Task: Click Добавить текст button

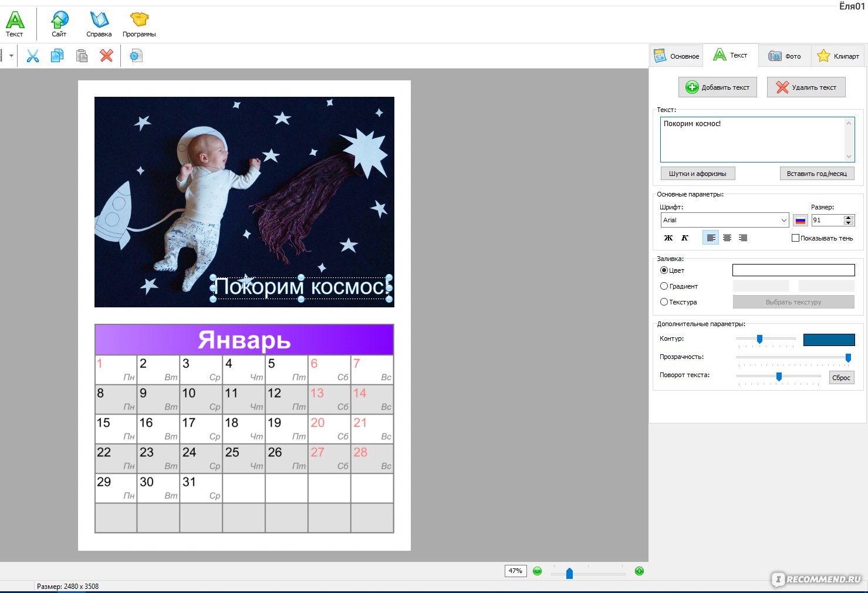Action: coord(718,87)
